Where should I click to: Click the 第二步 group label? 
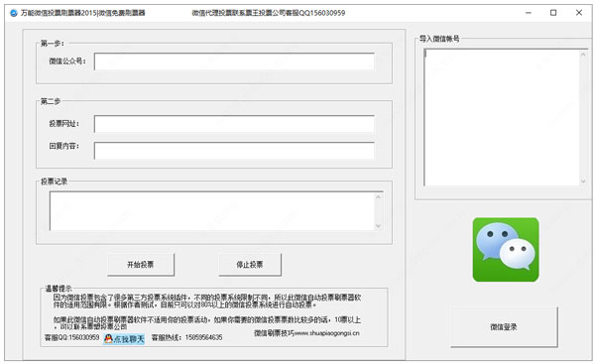(x=51, y=101)
